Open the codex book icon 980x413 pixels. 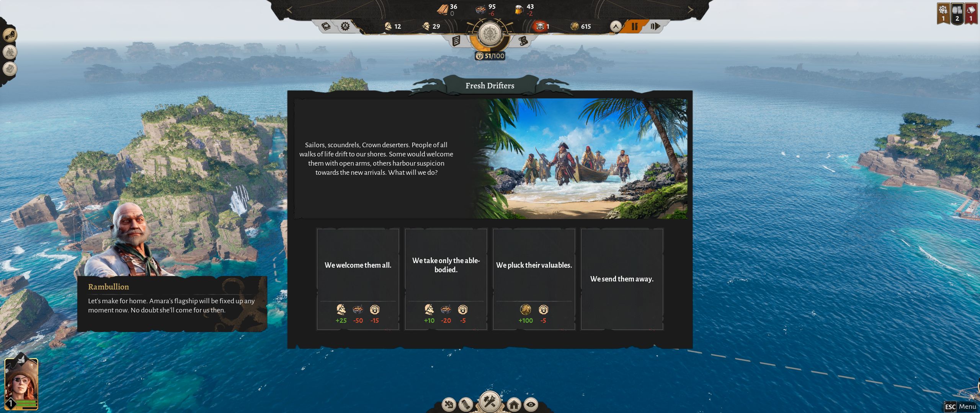pyautogui.click(x=326, y=26)
